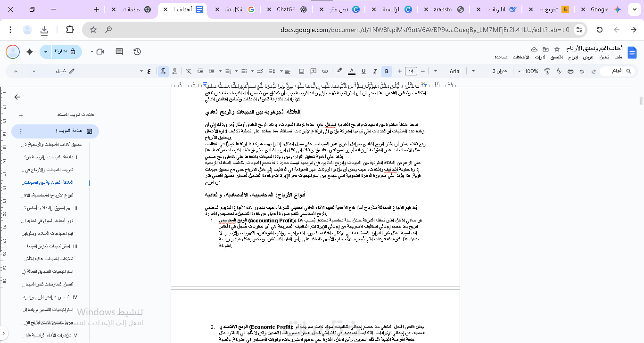Close the document tabs sidebar with back arrow
The image size is (644, 343).
point(17,97)
